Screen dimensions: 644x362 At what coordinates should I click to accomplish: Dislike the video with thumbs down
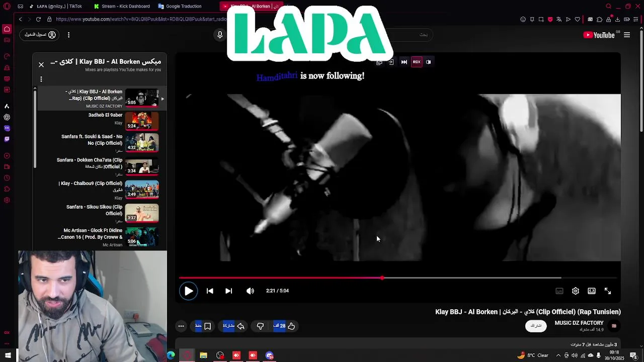260,326
